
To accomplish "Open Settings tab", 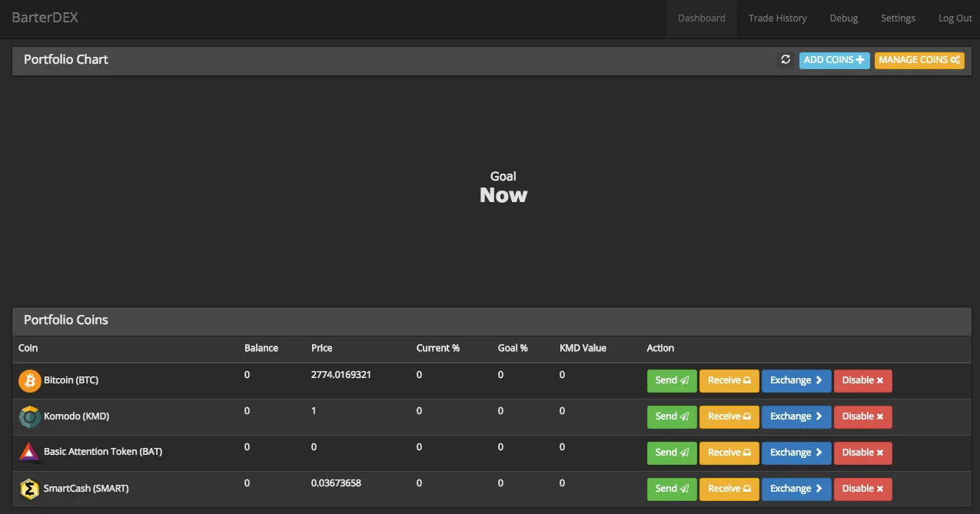I will pos(898,18).
